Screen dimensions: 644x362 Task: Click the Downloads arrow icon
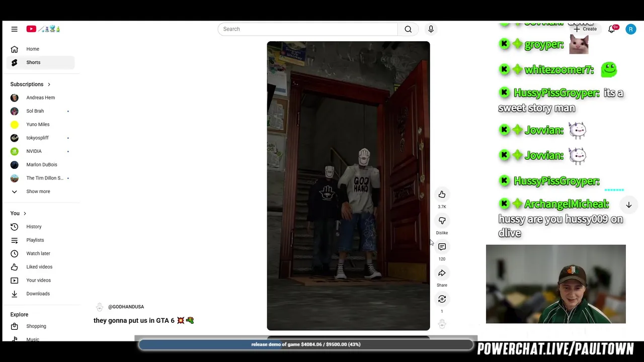tap(14, 294)
